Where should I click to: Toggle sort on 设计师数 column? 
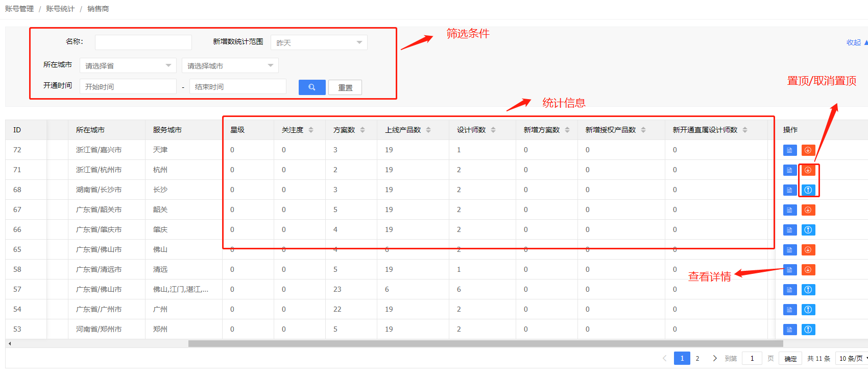[x=493, y=130]
